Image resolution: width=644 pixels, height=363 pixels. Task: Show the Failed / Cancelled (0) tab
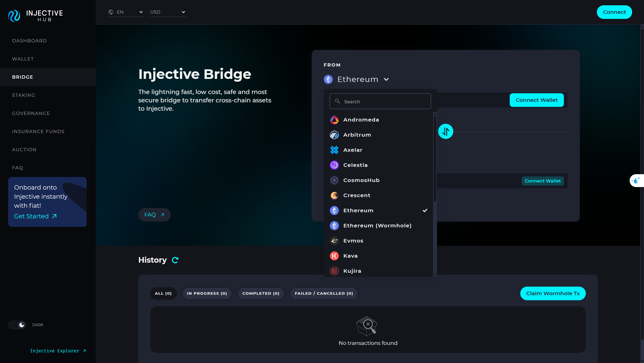(324, 293)
